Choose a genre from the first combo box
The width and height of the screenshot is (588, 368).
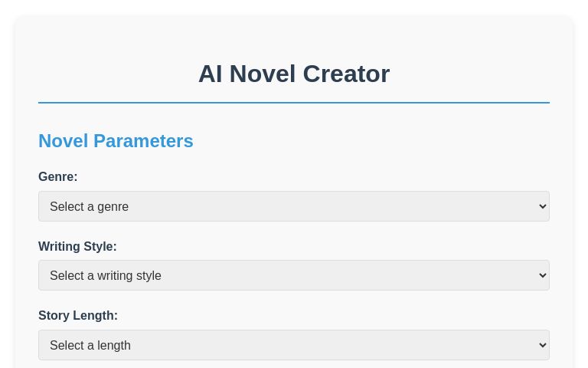(x=294, y=206)
